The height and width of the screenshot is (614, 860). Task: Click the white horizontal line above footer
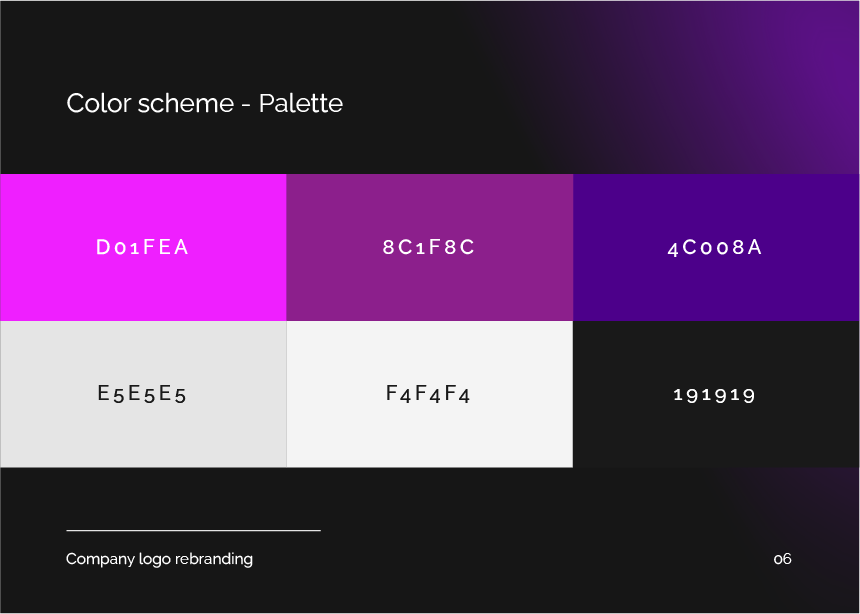pyautogui.click(x=194, y=531)
